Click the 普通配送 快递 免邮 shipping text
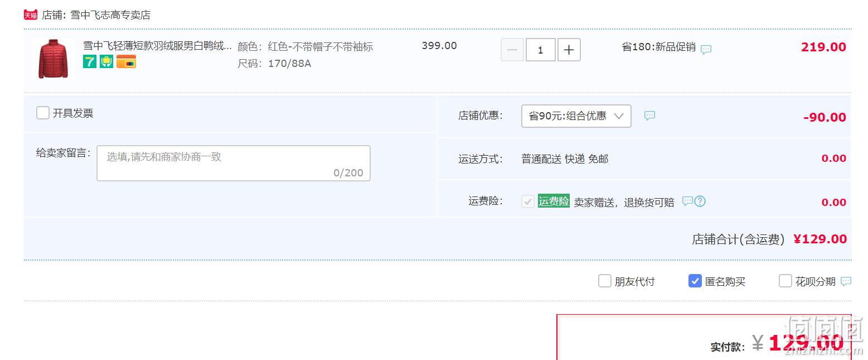868x360 pixels. pos(565,159)
